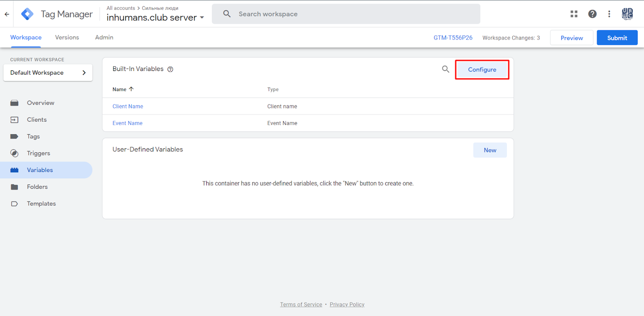The width and height of the screenshot is (644, 316).
Task: Expand the inhumans.club server container dropdown
Action: pyautogui.click(x=202, y=18)
